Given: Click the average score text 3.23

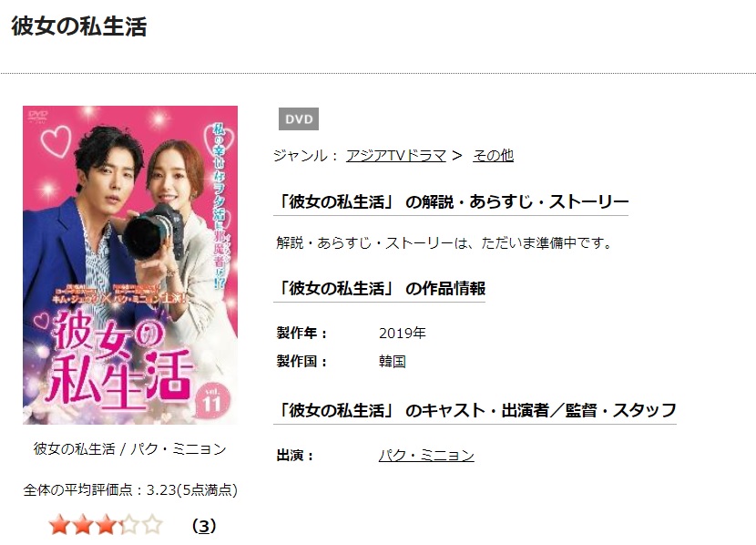Looking at the screenshot, I should point(161,490).
